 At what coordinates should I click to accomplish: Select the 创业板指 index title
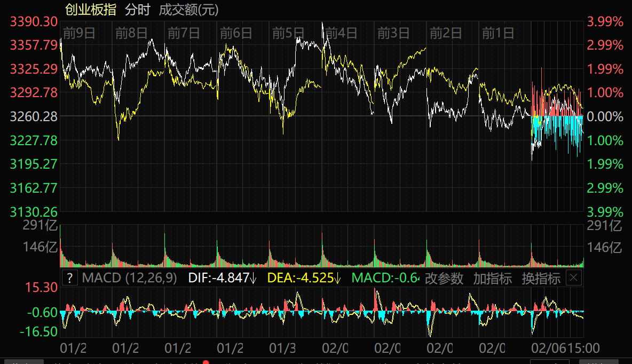90,10
